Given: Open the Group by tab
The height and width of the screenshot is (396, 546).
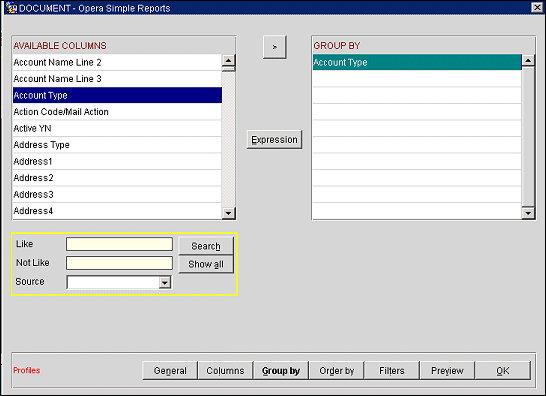Looking at the screenshot, I should coord(281,371).
